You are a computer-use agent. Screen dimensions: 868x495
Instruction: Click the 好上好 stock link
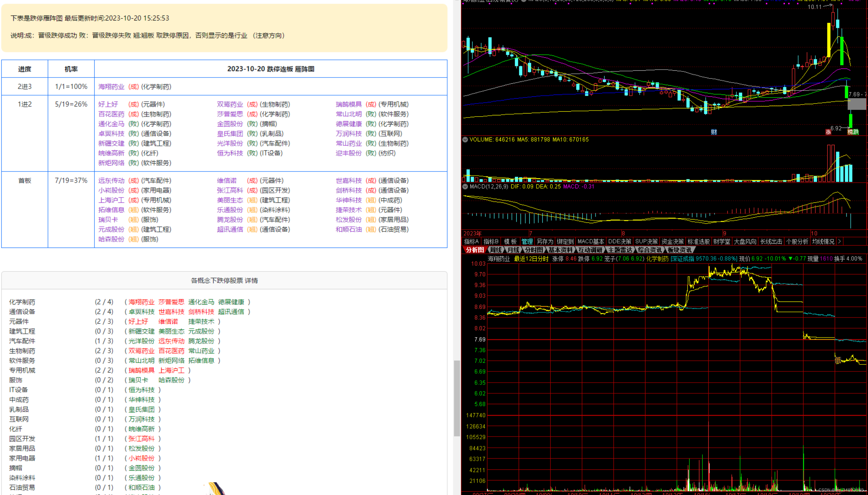click(x=108, y=104)
